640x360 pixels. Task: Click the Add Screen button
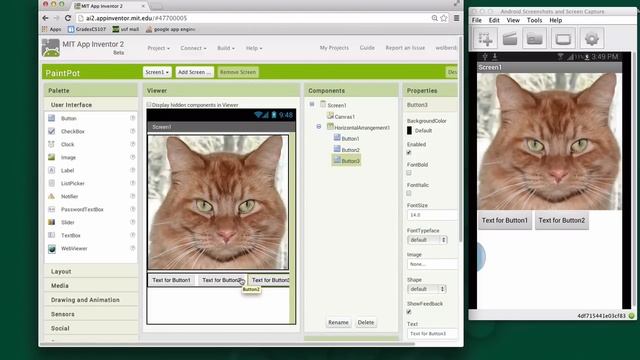(x=194, y=72)
